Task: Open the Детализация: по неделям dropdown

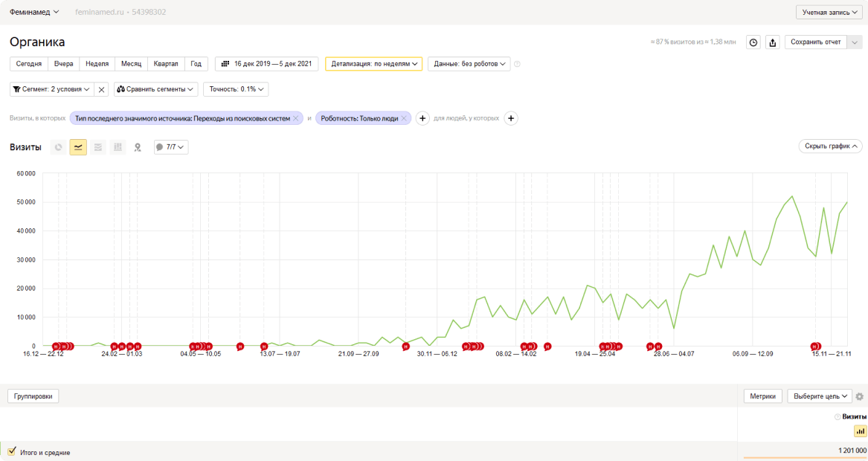Action: point(373,64)
